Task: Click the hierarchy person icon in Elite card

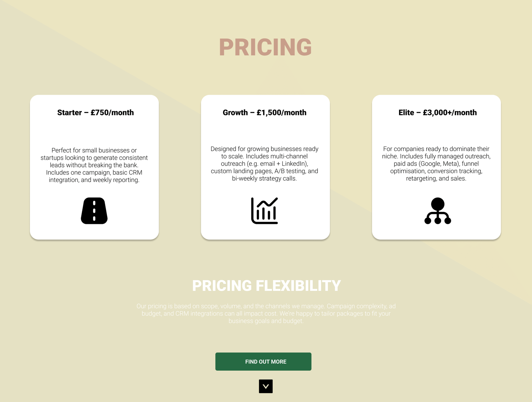Action: 438,211
